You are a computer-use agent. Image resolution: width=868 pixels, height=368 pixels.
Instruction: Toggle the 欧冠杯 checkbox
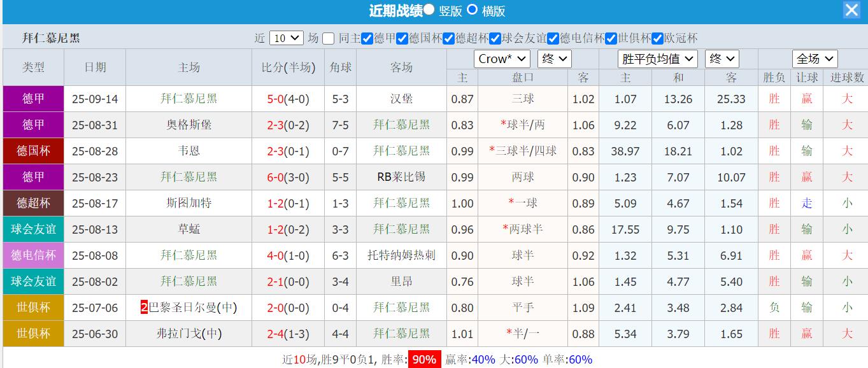[657, 38]
